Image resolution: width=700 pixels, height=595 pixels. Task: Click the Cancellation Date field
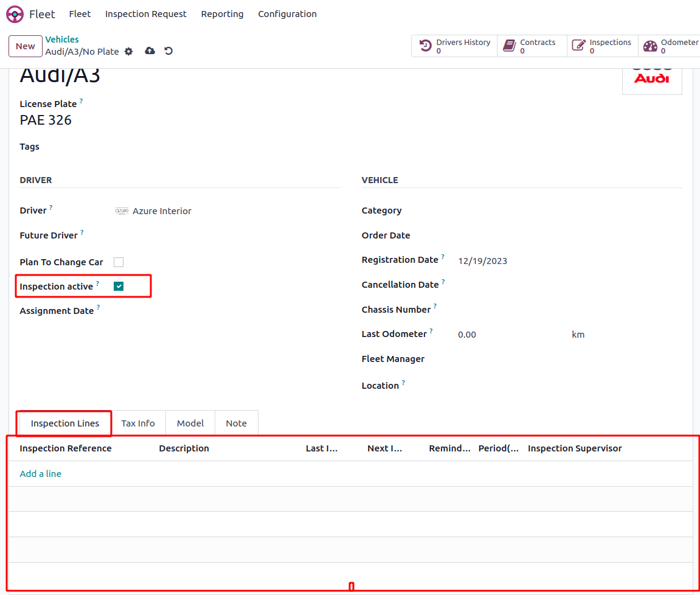[x=570, y=285]
